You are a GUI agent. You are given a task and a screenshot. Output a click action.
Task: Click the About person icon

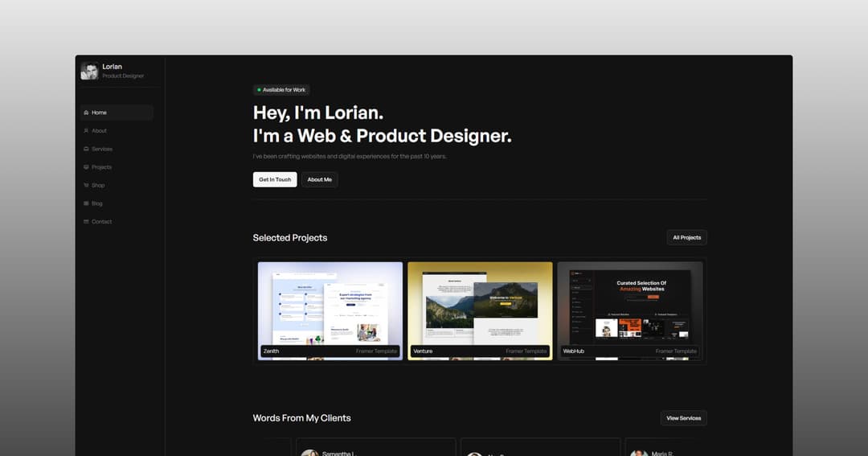86,131
